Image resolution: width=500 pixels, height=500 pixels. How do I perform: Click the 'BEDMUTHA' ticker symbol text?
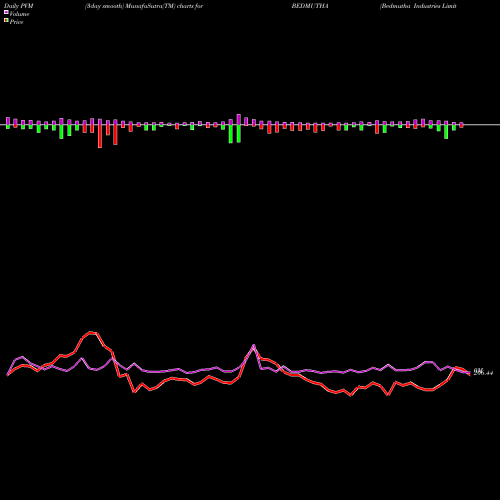310,6
